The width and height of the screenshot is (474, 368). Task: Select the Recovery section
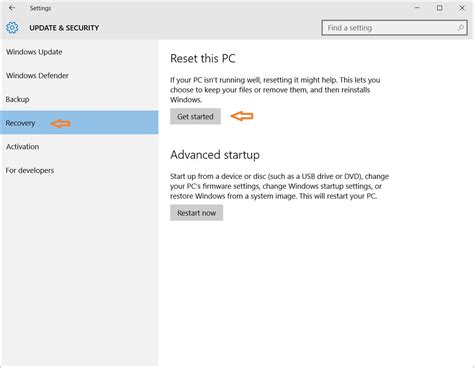pyautogui.click(x=79, y=123)
